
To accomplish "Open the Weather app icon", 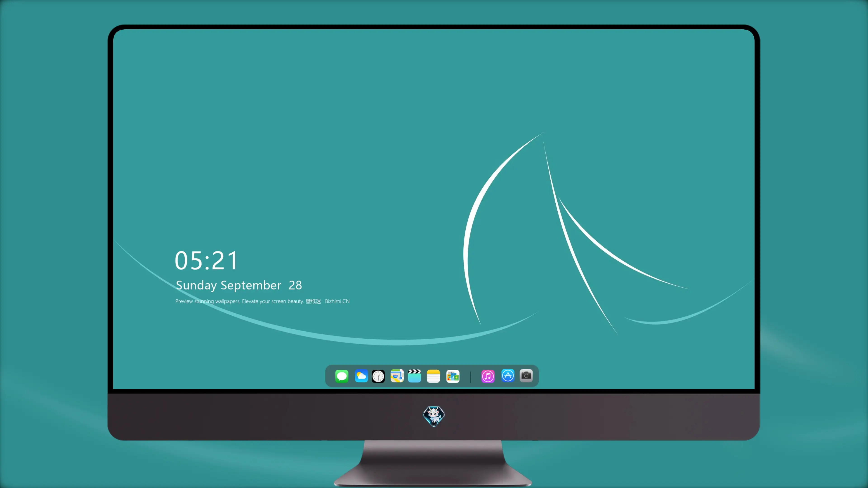I will pyautogui.click(x=361, y=376).
